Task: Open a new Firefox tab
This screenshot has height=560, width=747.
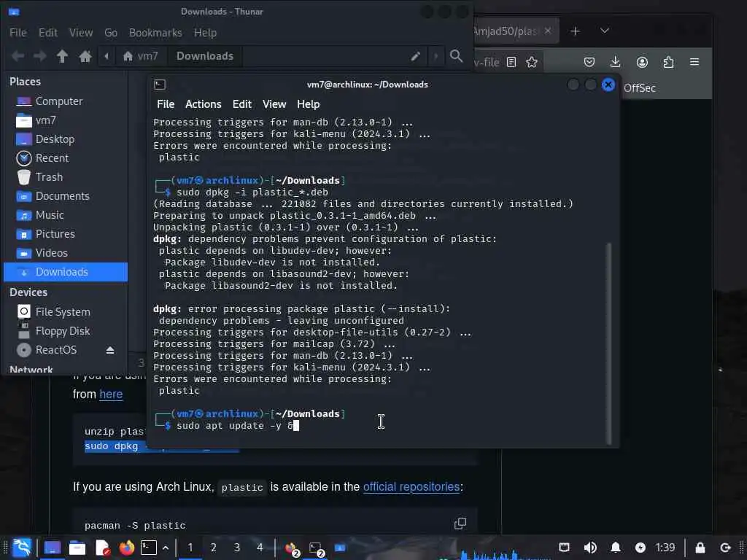Action: click(x=576, y=31)
